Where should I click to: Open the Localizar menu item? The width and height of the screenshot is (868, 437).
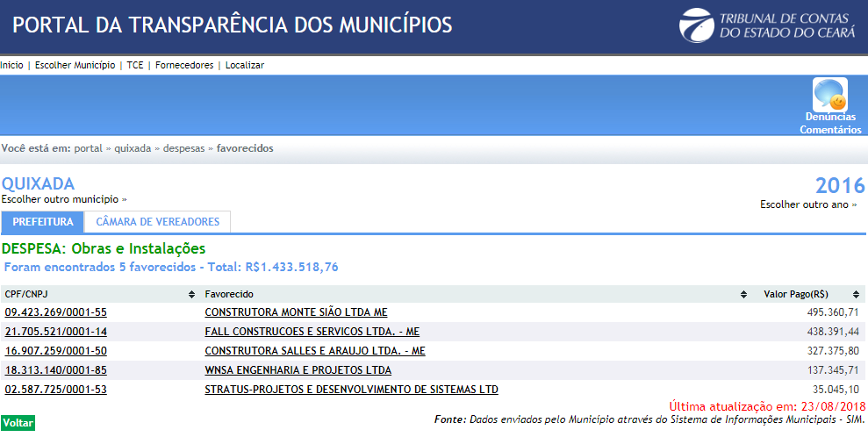click(x=245, y=65)
